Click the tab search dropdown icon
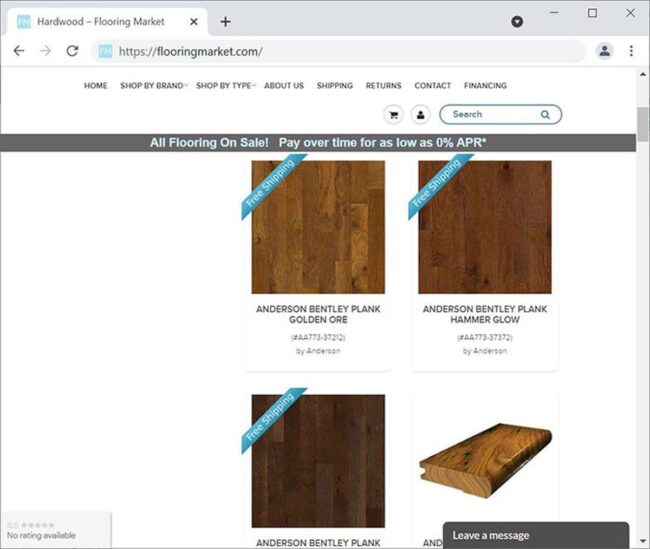 [x=517, y=22]
